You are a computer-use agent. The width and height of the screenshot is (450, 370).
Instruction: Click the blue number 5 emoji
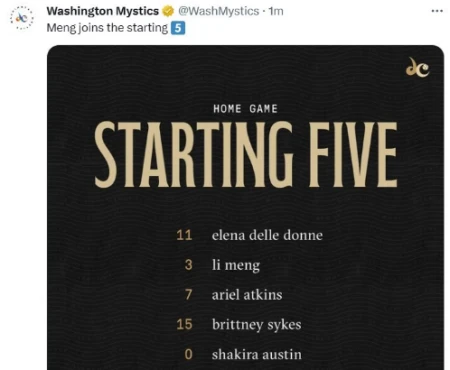click(178, 28)
